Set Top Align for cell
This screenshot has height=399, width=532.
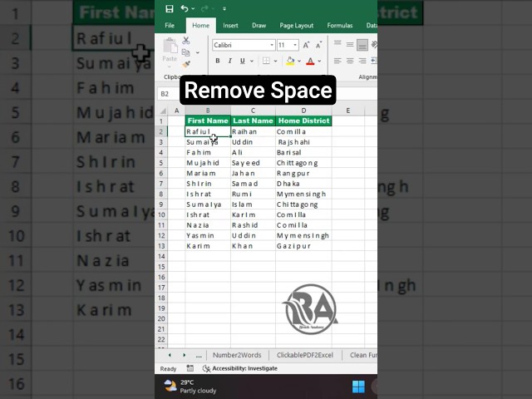[337, 43]
